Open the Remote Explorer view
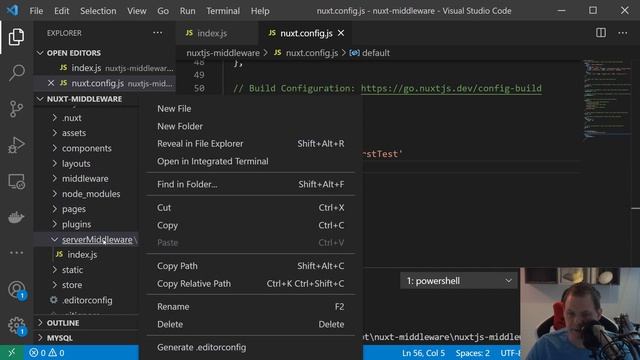 pyautogui.click(x=16, y=181)
